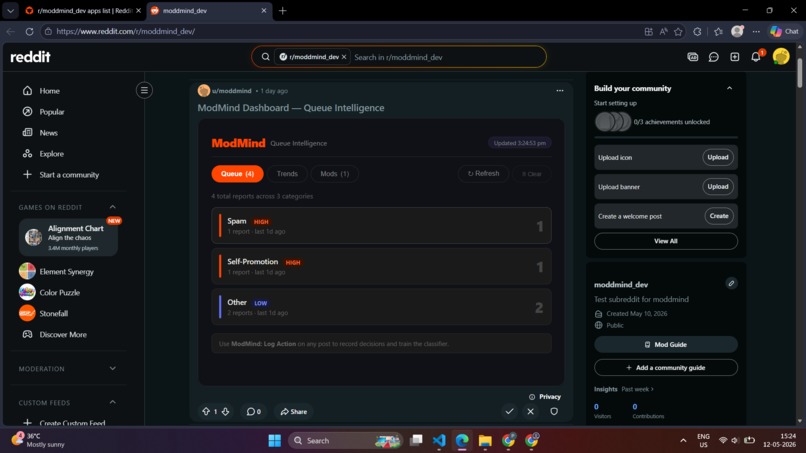Click the taskbar Search box
This screenshot has height=453, width=806.
(x=345, y=441)
